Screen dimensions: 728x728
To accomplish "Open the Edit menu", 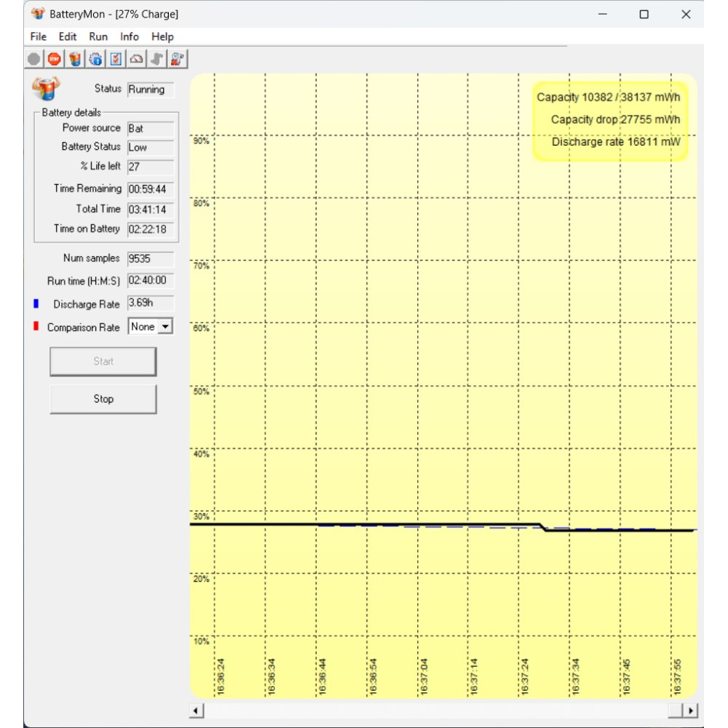I will point(68,36).
